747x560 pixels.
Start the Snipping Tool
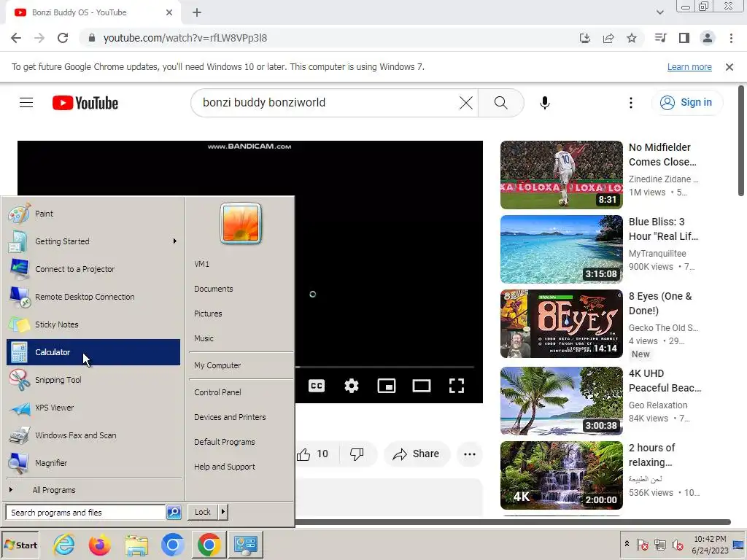pos(93,379)
